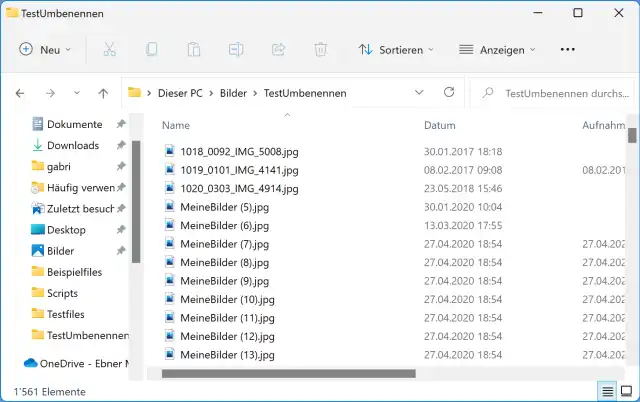Screen dimensions: 640x402
Task: Expand address bar history chevron
Action: [419, 93]
